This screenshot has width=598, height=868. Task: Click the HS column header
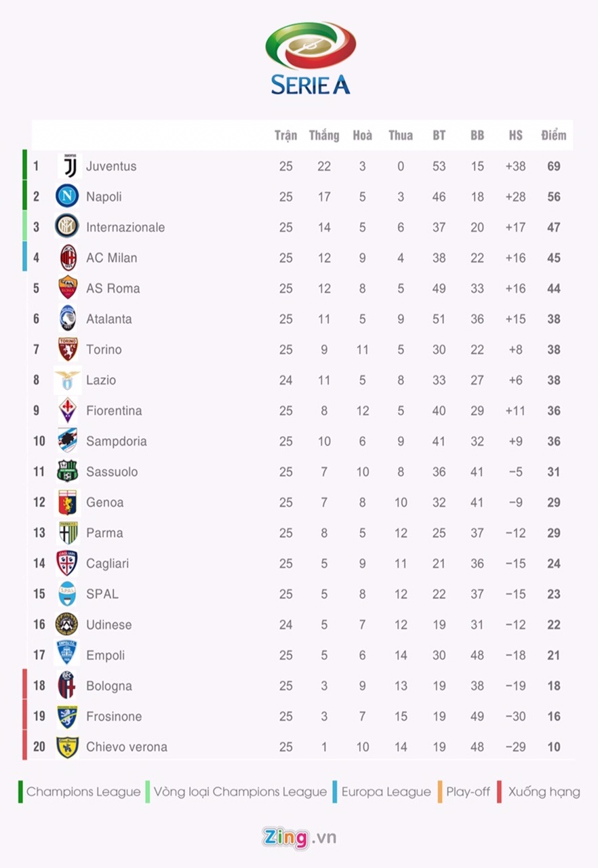(x=515, y=136)
